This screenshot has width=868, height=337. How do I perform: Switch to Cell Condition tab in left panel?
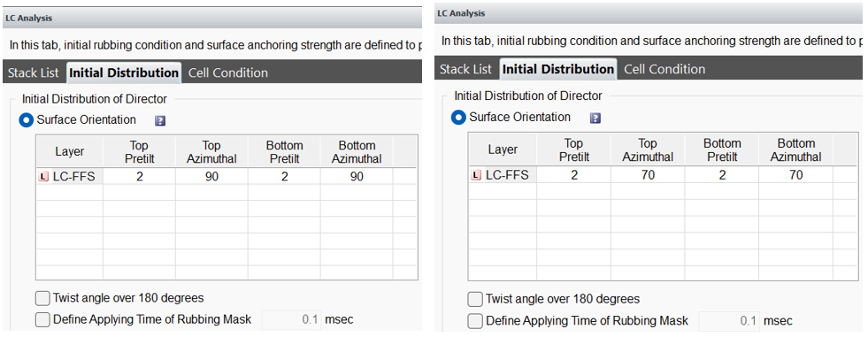pos(228,73)
